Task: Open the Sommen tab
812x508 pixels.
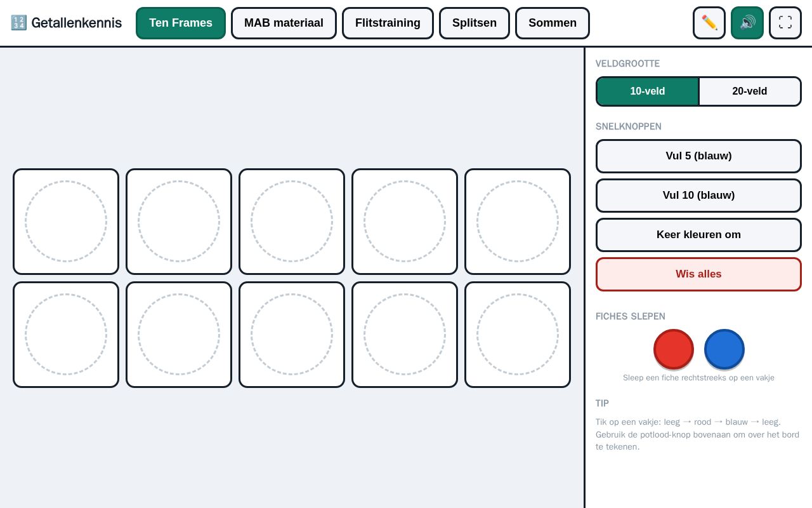Action: pyautogui.click(x=553, y=23)
